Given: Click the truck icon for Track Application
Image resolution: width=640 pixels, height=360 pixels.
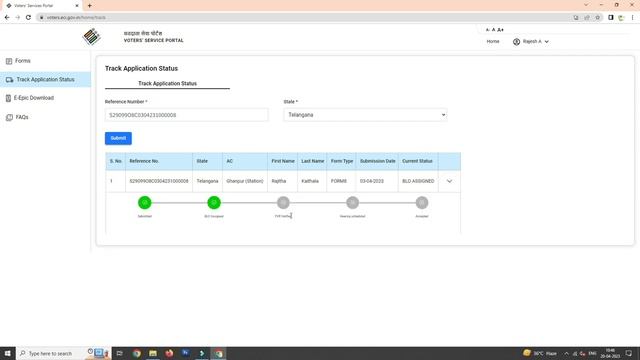Looking at the screenshot, I should (x=9, y=80).
